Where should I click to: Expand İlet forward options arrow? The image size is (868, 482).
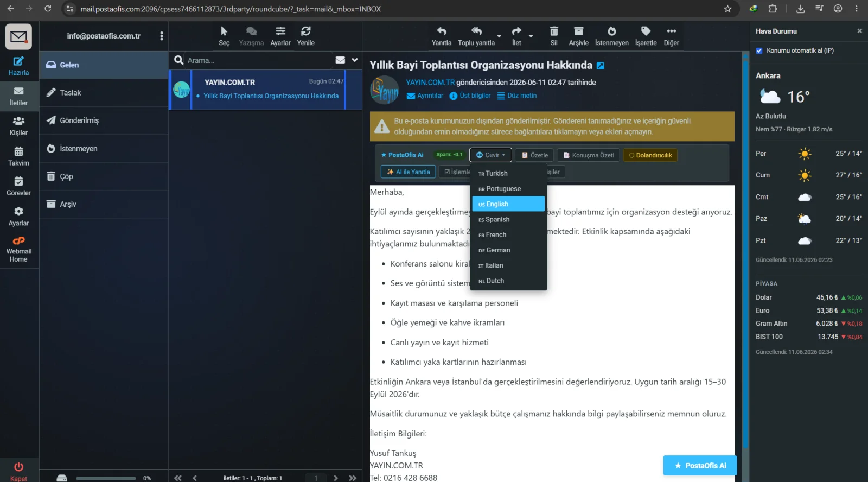pos(531,36)
